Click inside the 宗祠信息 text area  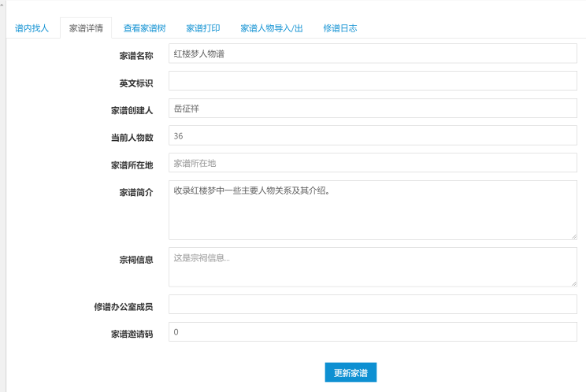[373, 267]
